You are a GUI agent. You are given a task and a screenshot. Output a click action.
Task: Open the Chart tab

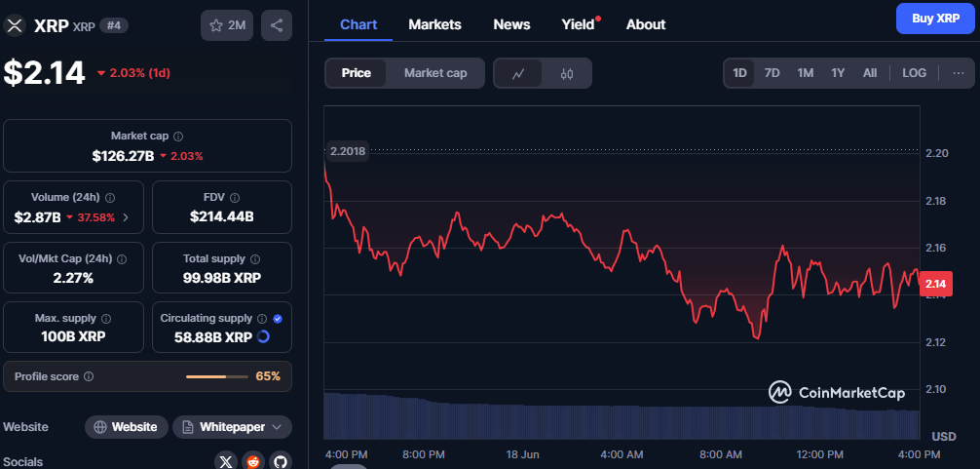(358, 24)
